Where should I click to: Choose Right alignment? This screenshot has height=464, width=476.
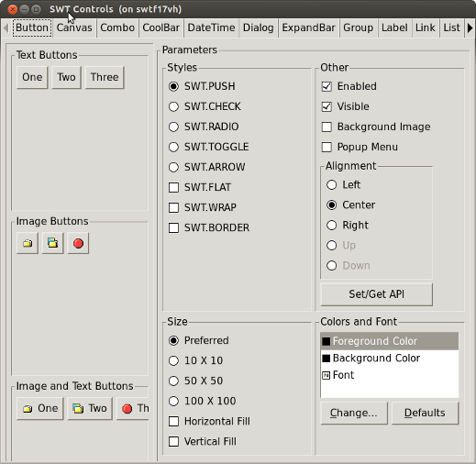332,226
